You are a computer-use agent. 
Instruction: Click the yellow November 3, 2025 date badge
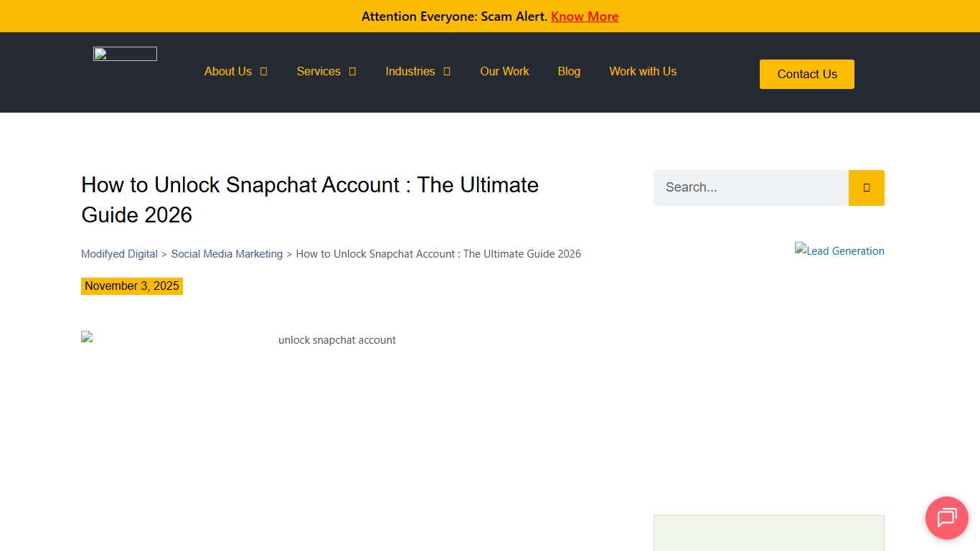pos(132,286)
